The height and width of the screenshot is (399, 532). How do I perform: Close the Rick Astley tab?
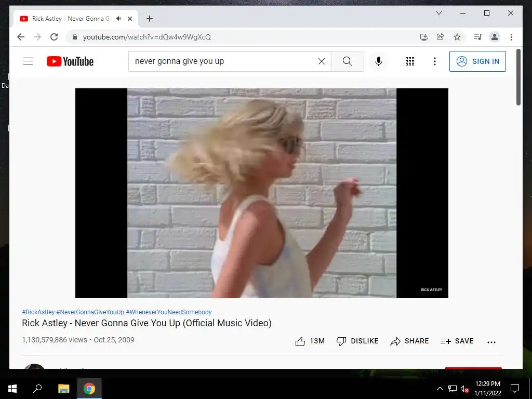pos(130,19)
